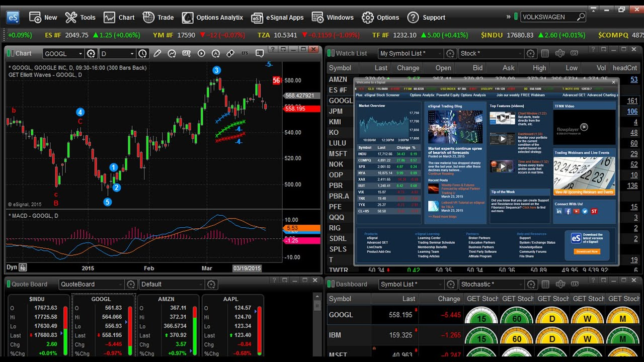644x362 pixels.
Task: Click the chart replay play icon
Action: (x=201, y=53)
